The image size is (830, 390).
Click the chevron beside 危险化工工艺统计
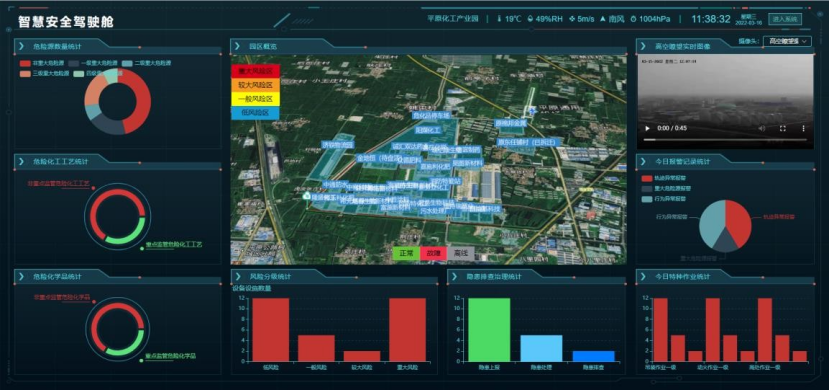pyautogui.click(x=21, y=161)
